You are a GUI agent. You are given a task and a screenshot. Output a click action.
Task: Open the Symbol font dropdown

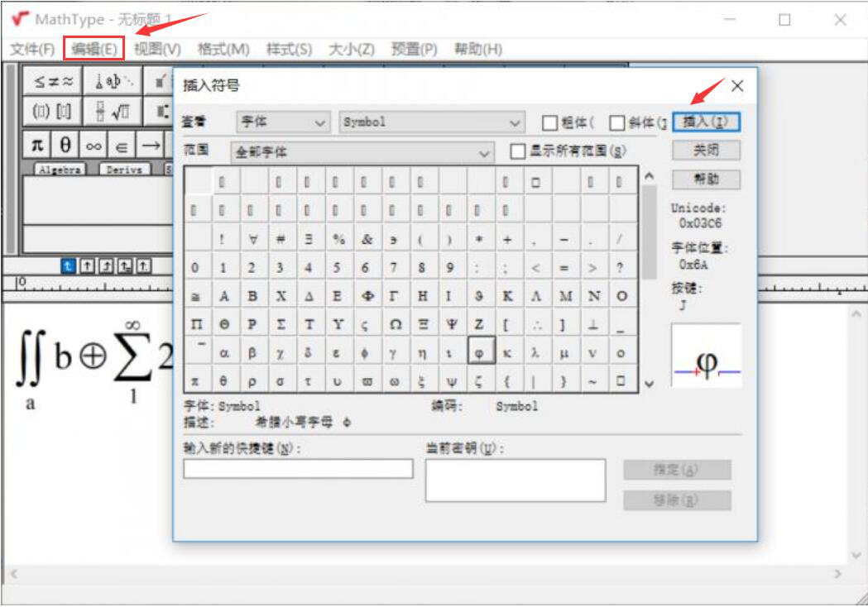[x=431, y=122]
